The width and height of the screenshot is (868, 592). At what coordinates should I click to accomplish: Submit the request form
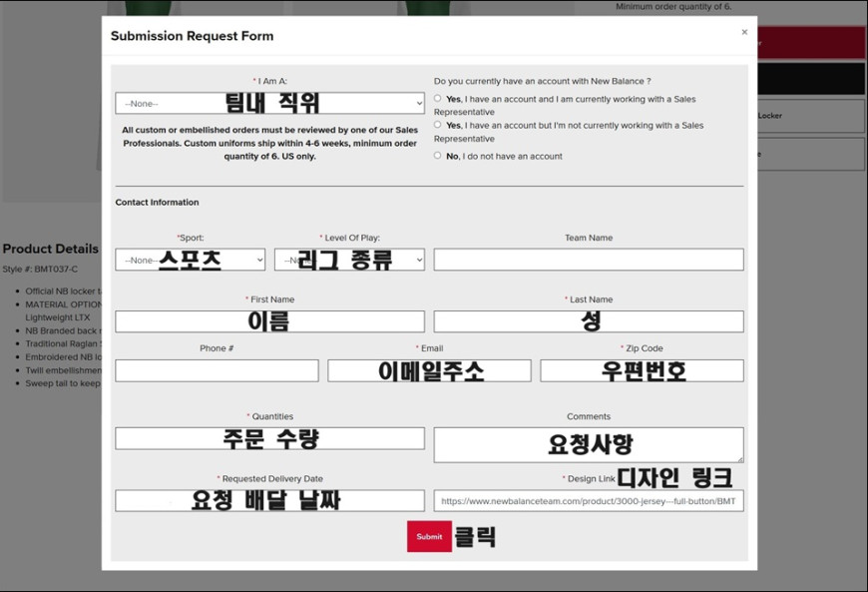click(x=429, y=536)
